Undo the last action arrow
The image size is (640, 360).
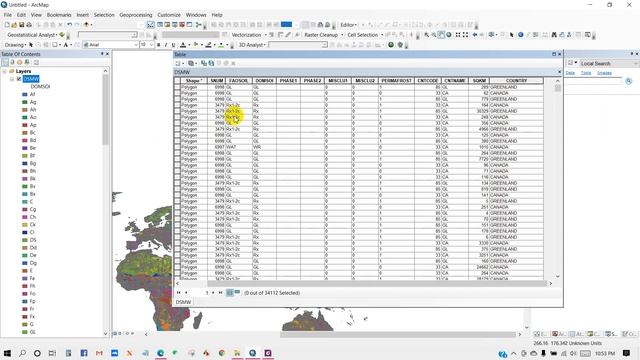[69, 25]
